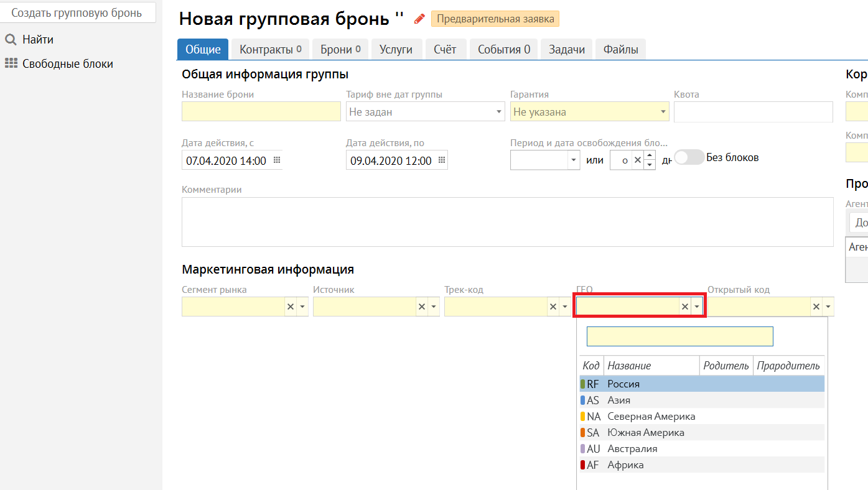Viewport: 868px width, 490px height.
Task: Expand the Трек-код dropdown arrow
Action: pyautogui.click(x=564, y=307)
